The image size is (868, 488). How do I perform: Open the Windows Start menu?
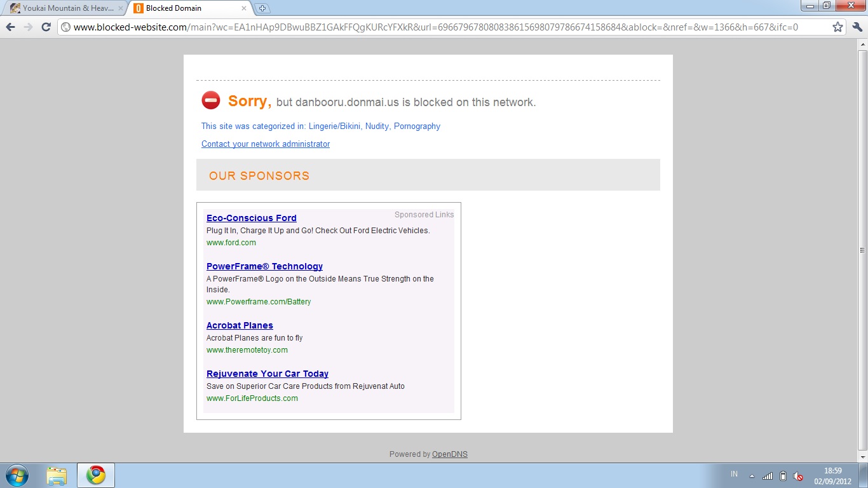tap(16, 475)
